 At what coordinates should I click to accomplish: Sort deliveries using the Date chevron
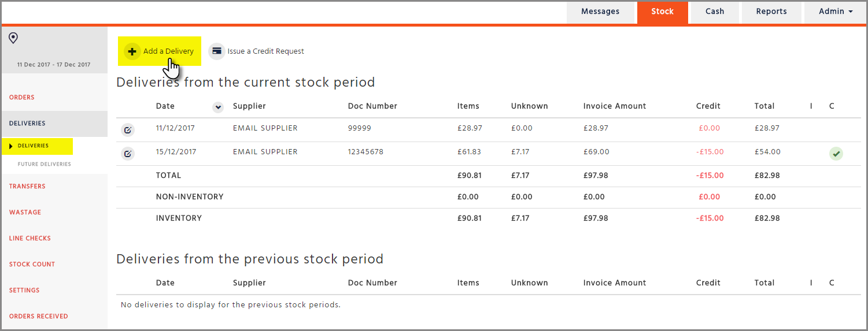coord(218,107)
